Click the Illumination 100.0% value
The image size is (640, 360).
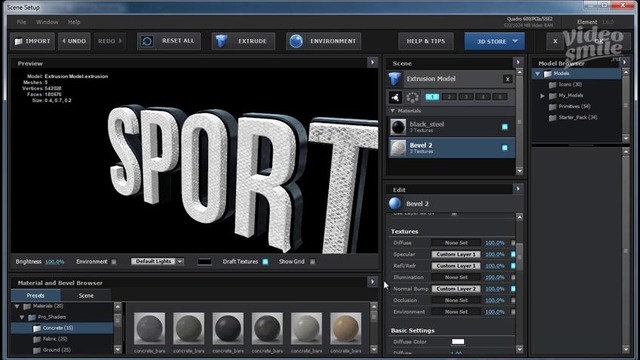[x=495, y=278]
